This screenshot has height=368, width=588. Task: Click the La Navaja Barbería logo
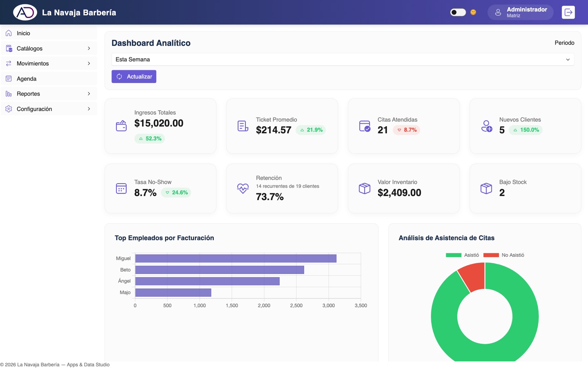[25, 12]
